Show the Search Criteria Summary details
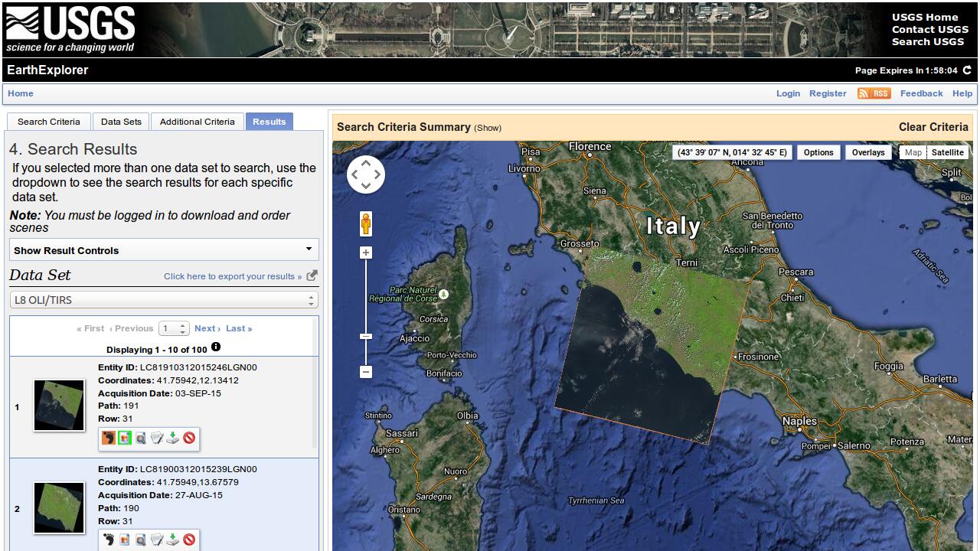This screenshot has width=980, height=551. click(488, 128)
